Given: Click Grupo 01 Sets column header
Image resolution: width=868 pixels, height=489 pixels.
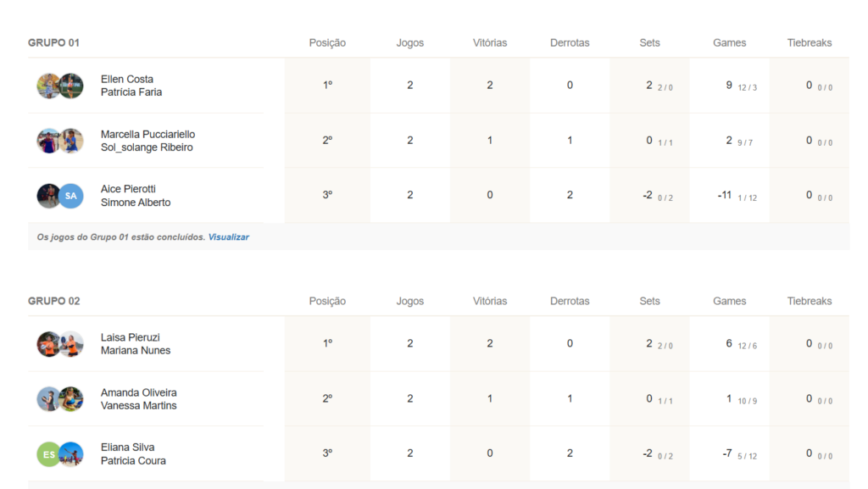Looking at the screenshot, I should pos(649,42).
